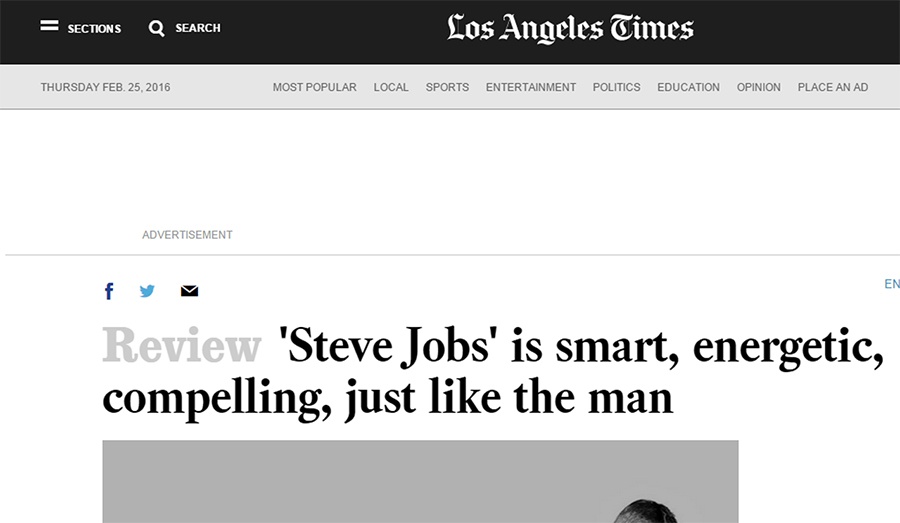Email the article via envelope icon

(x=189, y=291)
